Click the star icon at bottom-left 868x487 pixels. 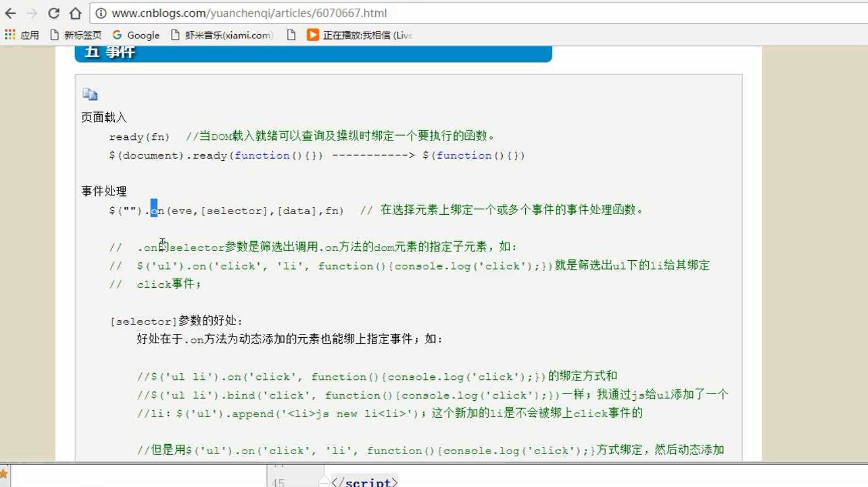coord(4,473)
